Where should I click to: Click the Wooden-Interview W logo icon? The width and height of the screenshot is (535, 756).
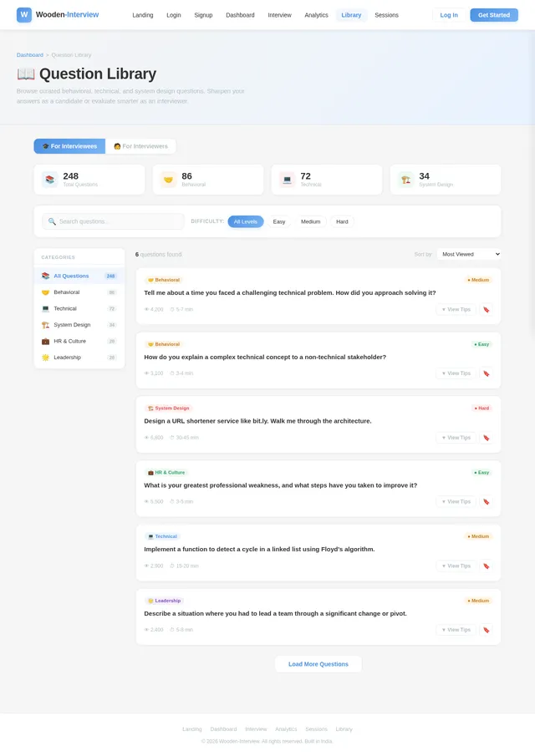pos(24,15)
